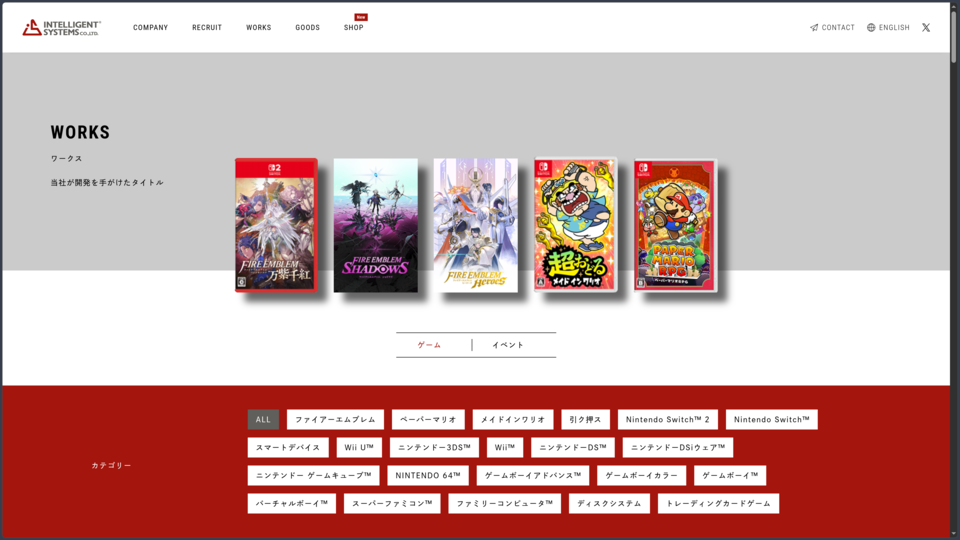Viewport: 960px width, 540px height.
Task: Open the RECRUIT menu
Action: tap(207, 28)
